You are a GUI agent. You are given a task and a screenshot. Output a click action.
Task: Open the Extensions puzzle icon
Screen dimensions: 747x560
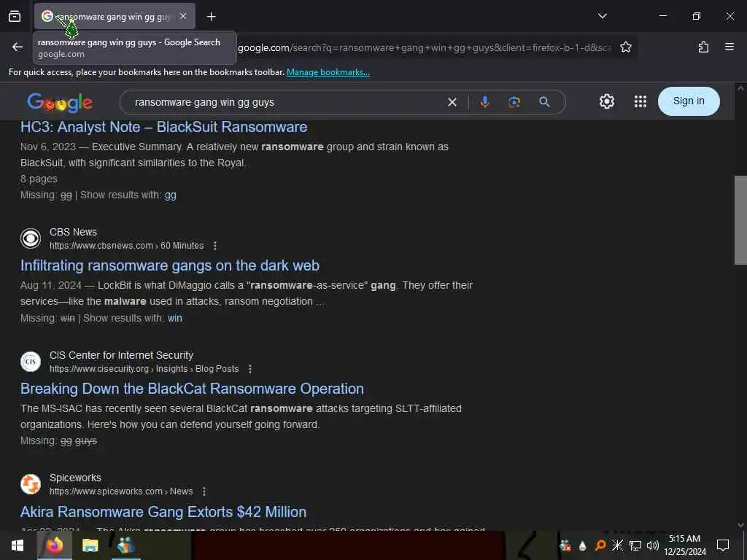point(703,47)
